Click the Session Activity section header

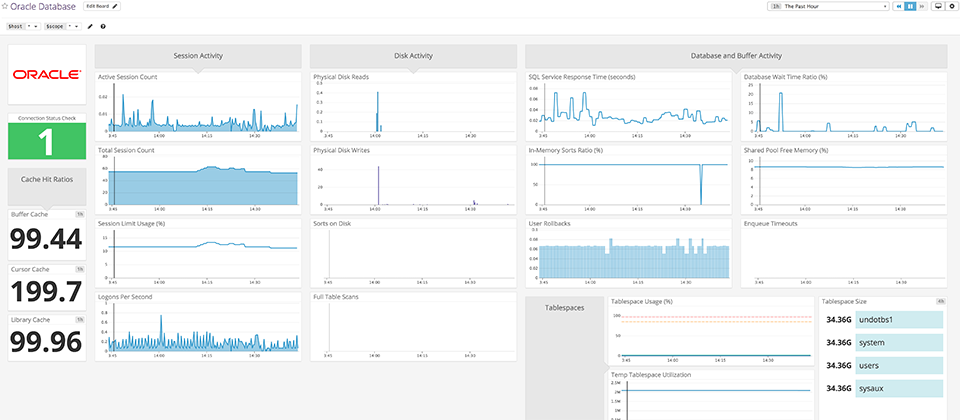pyautogui.click(x=198, y=56)
